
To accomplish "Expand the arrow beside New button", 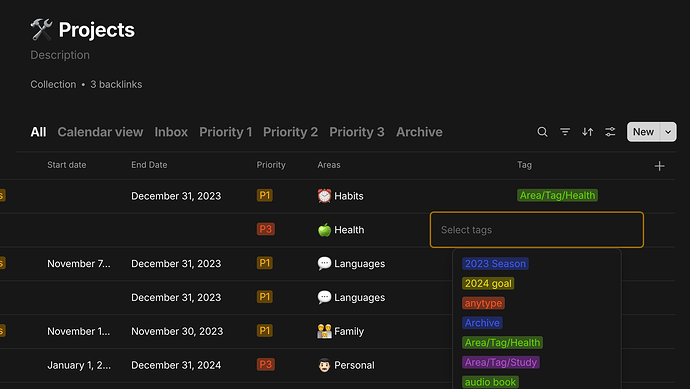I will [x=668, y=132].
